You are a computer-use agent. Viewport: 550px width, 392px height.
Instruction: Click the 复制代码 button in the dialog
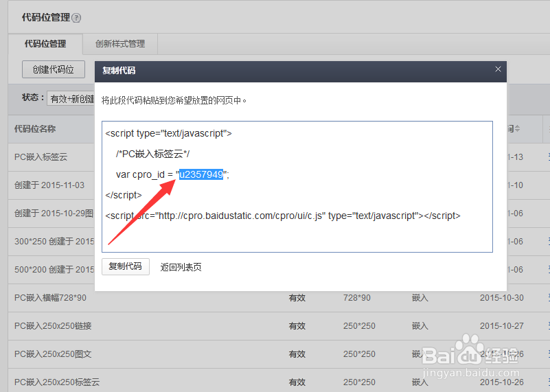pos(125,266)
